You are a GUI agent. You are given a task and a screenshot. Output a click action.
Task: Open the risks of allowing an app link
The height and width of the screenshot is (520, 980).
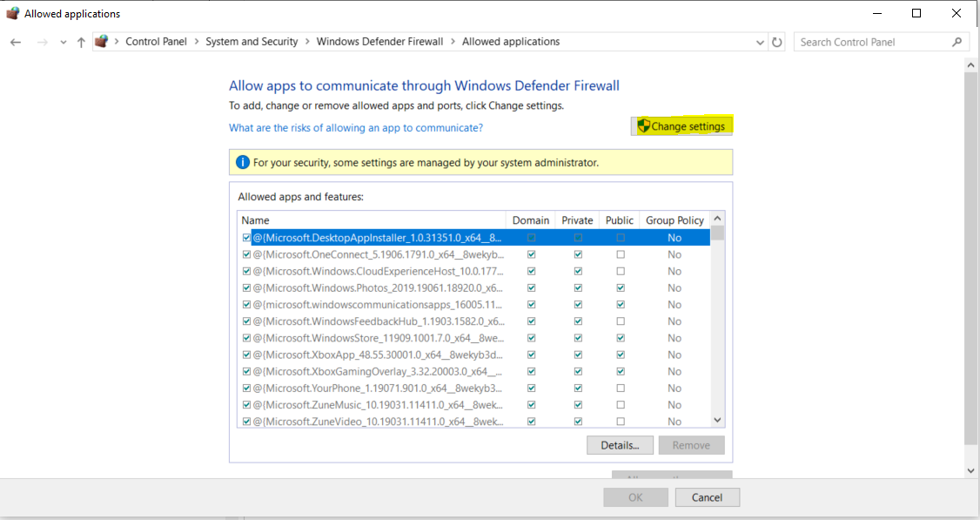356,128
